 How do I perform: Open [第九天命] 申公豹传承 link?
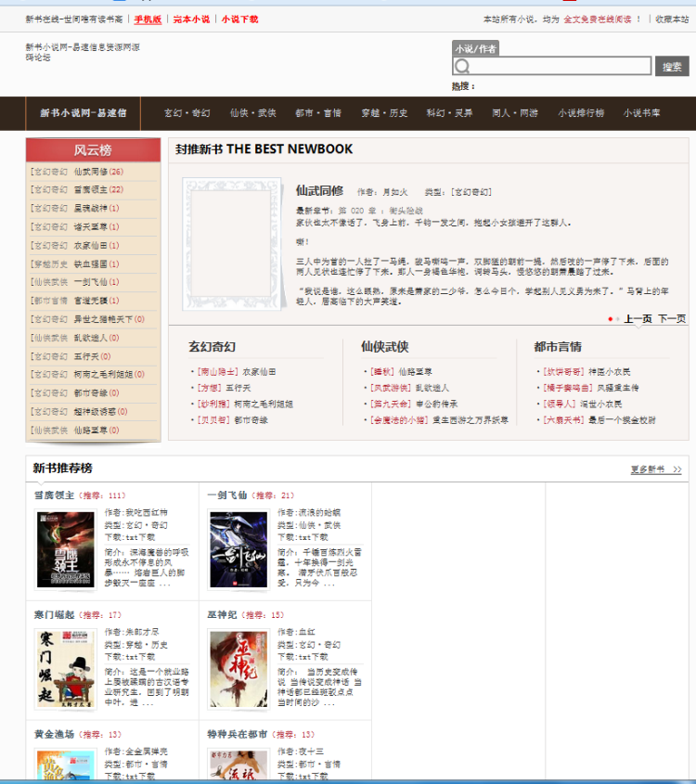click(x=414, y=404)
